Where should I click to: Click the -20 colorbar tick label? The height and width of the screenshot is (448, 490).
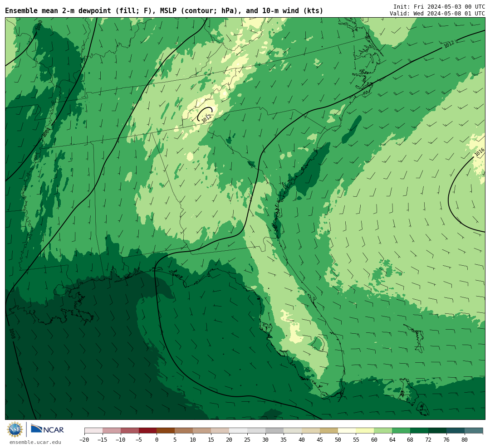(x=84, y=440)
